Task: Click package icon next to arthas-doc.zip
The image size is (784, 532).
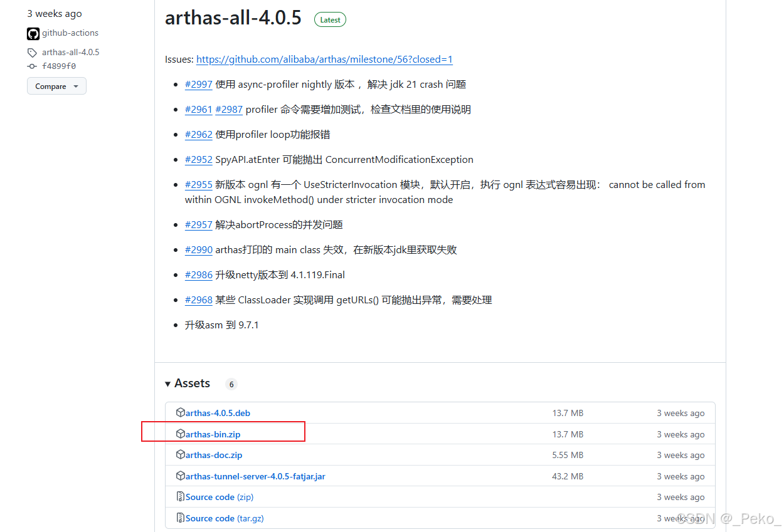Action: coord(181,454)
